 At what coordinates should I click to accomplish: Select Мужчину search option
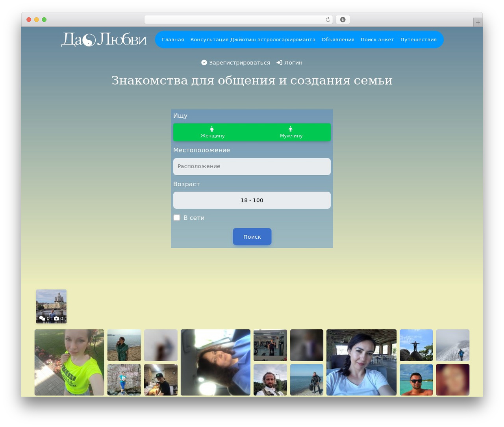[291, 132]
